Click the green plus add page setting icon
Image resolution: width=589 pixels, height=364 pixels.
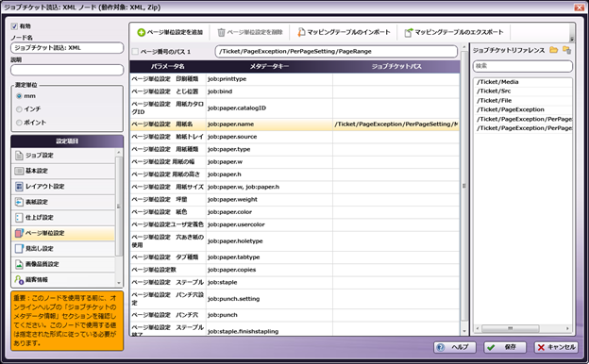[142, 33]
